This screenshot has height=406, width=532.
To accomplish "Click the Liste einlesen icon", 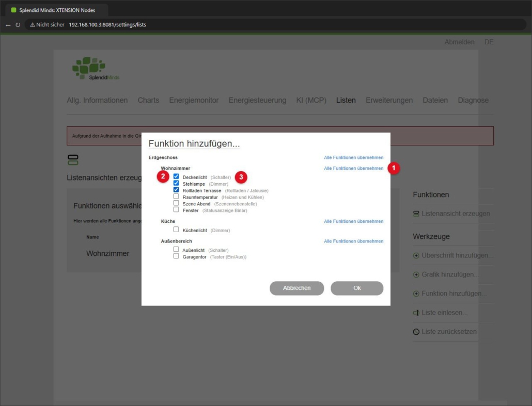I will click(x=416, y=313).
